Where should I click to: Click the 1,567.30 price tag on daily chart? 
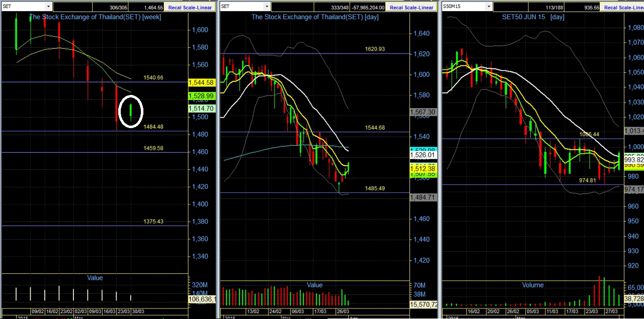tap(423, 113)
